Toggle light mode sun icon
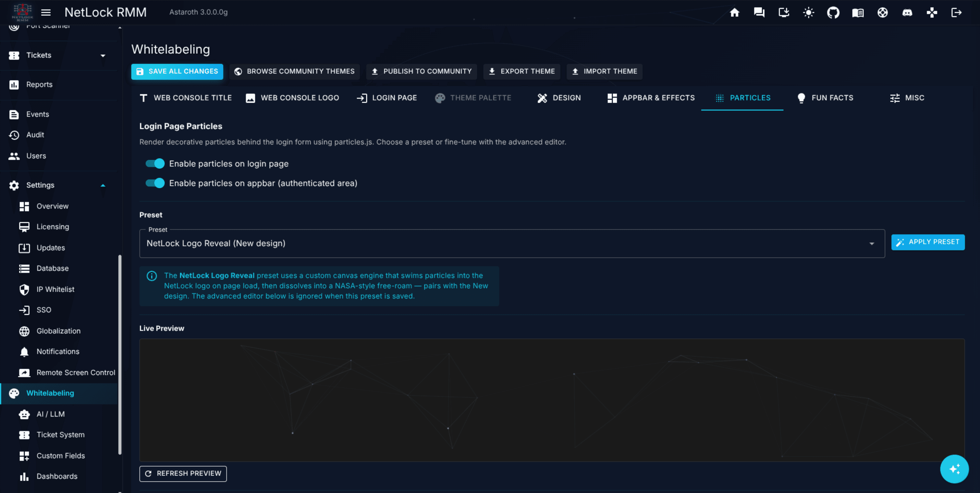This screenshot has height=493, width=980. click(808, 13)
